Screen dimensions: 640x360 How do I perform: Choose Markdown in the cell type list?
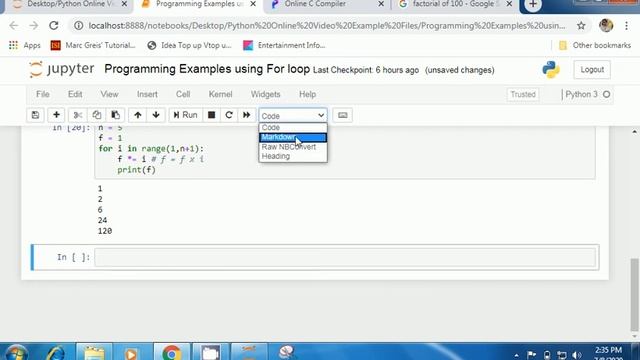[293, 137]
